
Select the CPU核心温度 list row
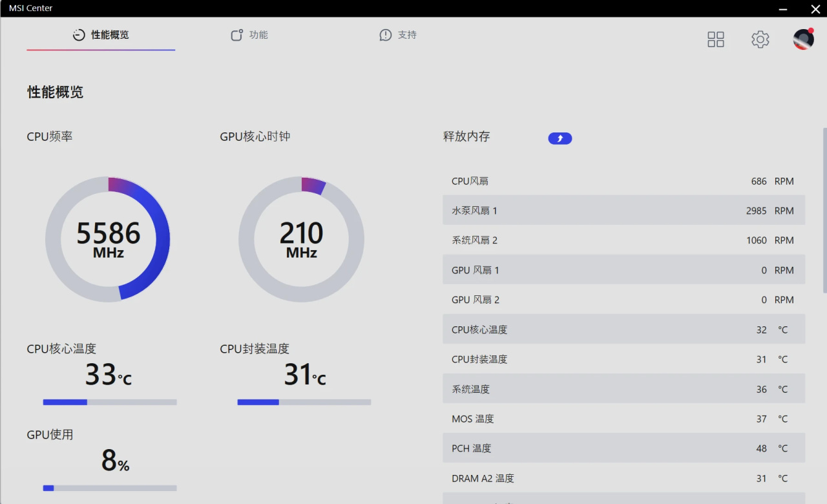tap(623, 330)
